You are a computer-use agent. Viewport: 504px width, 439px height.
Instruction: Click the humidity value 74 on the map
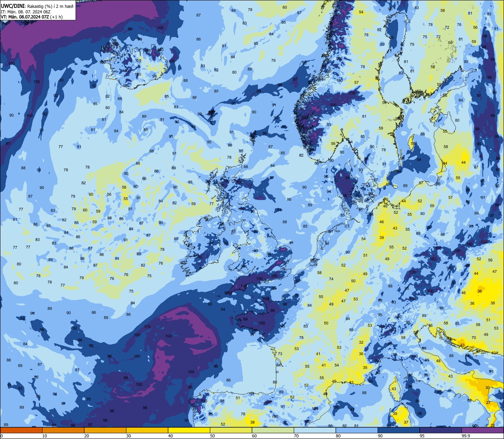(331, 279)
